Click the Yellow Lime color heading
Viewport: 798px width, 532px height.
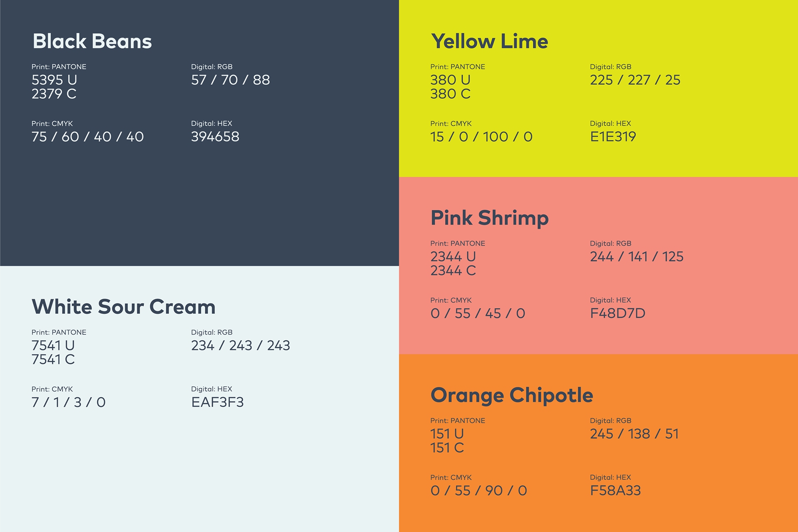[489, 42]
